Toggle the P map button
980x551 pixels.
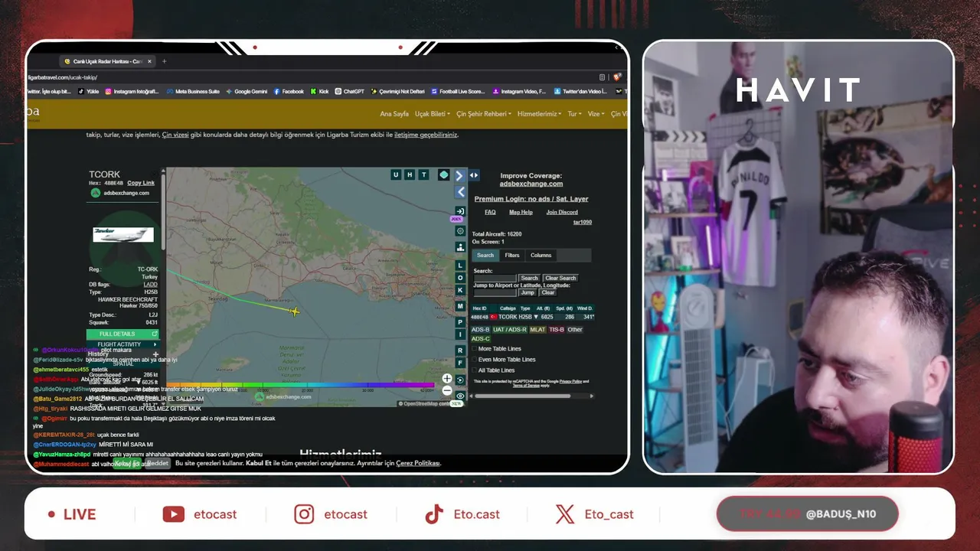tap(460, 322)
